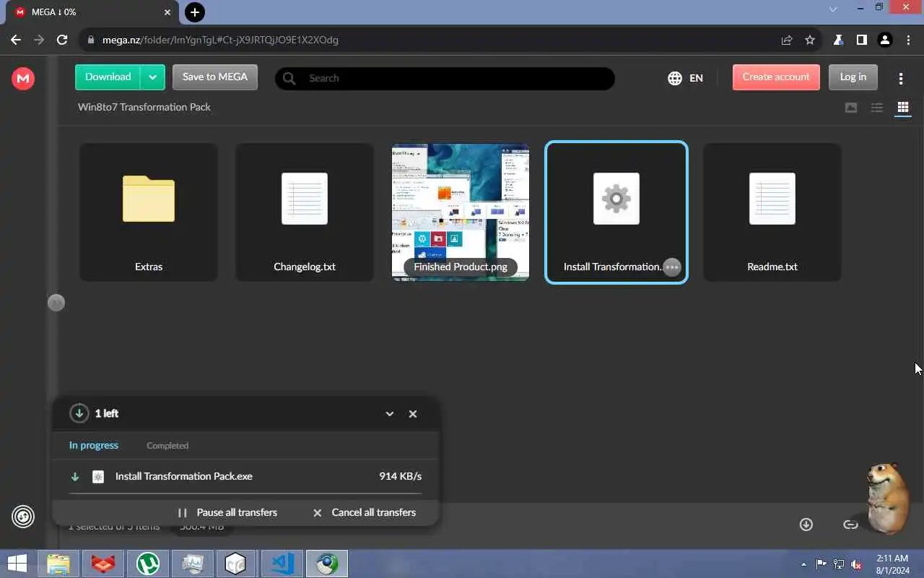Viewport: 924px width, 578px height.
Task: Open the EN language selector
Action: 686,78
